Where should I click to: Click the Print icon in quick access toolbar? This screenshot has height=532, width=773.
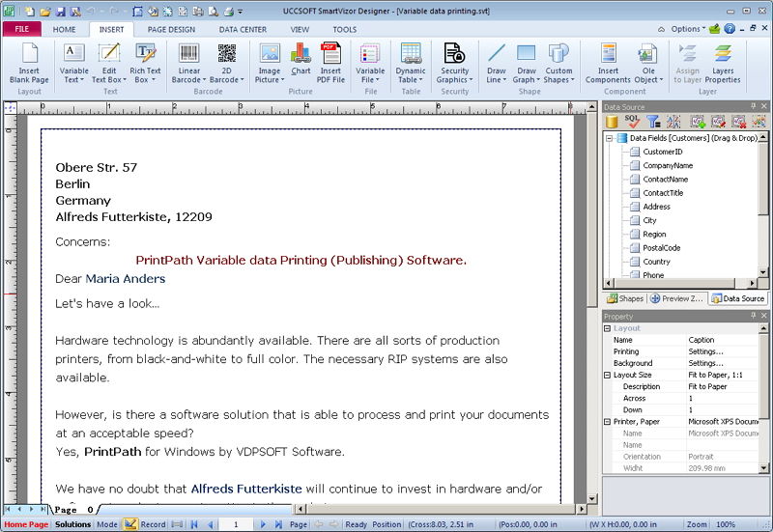point(229,11)
